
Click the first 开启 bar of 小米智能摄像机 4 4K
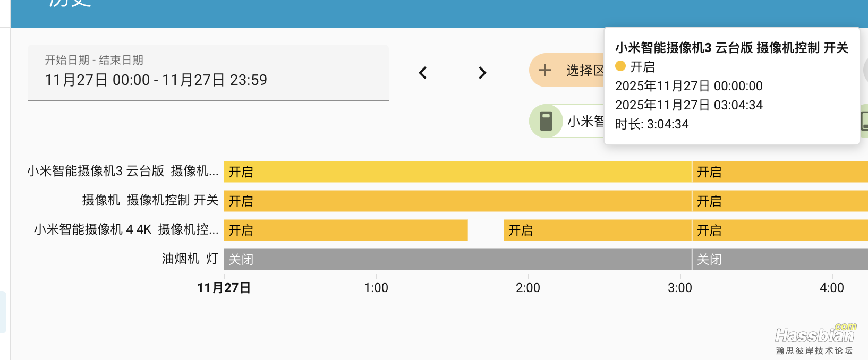click(x=345, y=230)
